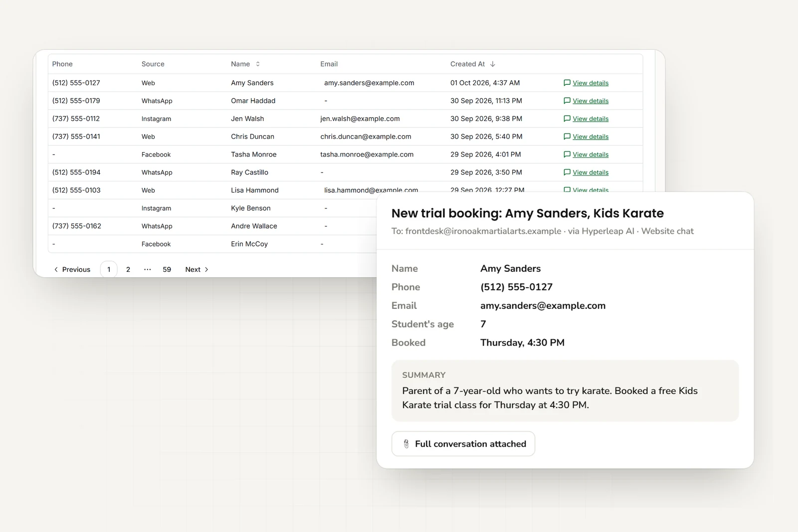Toggle Created At sort direction arrow
This screenshot has width=798, height=532.
pyautogui.click(x=493, y=64)
